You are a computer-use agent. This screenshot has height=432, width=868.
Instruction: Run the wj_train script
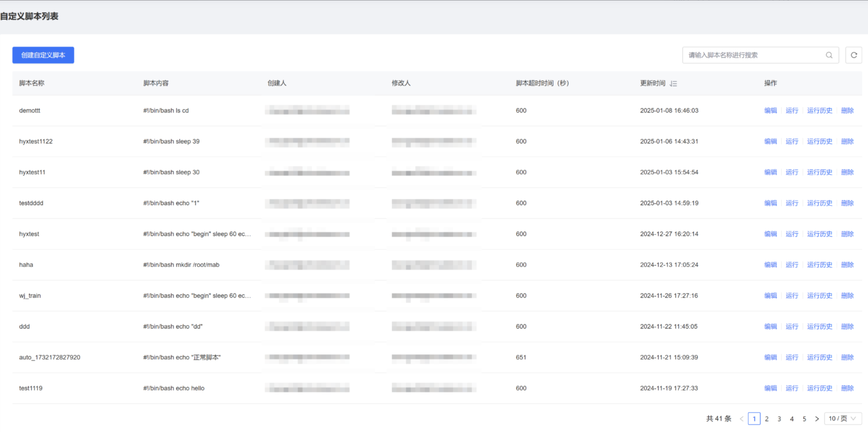(792, 296)
